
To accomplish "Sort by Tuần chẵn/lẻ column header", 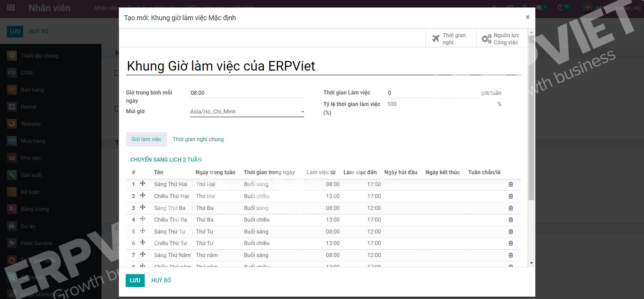I will (x=484, y=172).
